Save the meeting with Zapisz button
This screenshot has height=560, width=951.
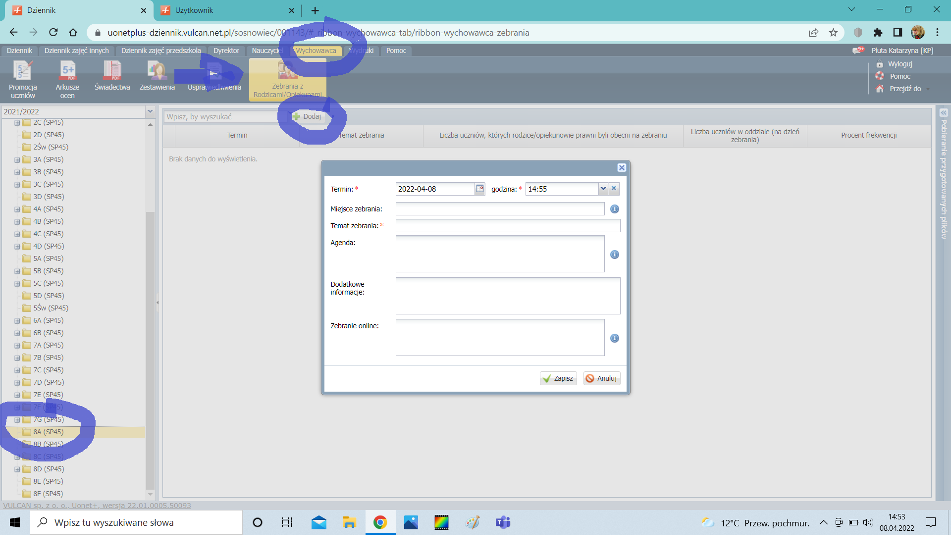[x=558, y=378]
